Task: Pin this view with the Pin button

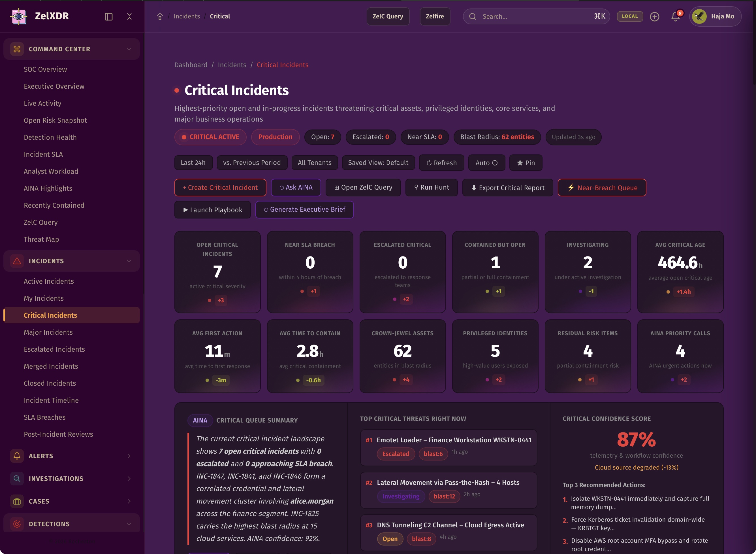Action: pyautogui.click(x=526, y=163)
